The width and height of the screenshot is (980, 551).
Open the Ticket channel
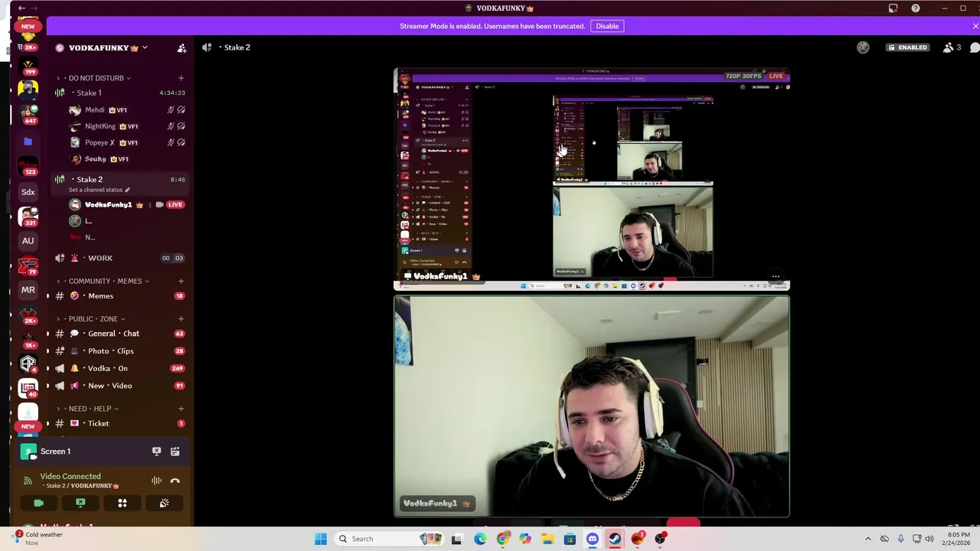[x=119, y=423]
